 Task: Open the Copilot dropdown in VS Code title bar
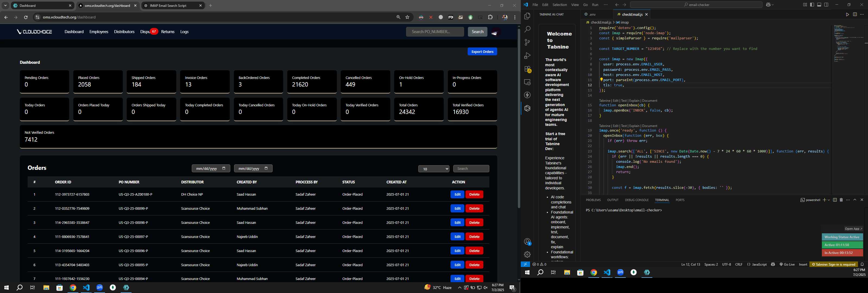772,5
